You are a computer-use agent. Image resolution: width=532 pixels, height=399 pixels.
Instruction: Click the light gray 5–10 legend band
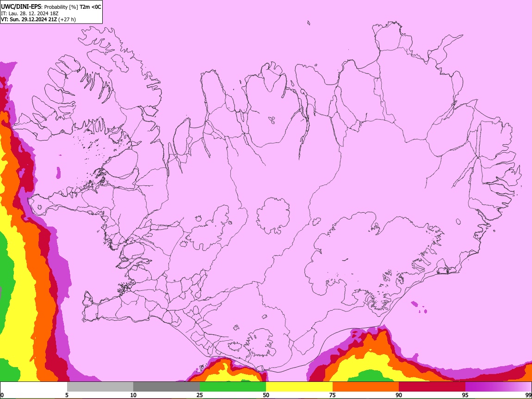[x=100, y=387]
